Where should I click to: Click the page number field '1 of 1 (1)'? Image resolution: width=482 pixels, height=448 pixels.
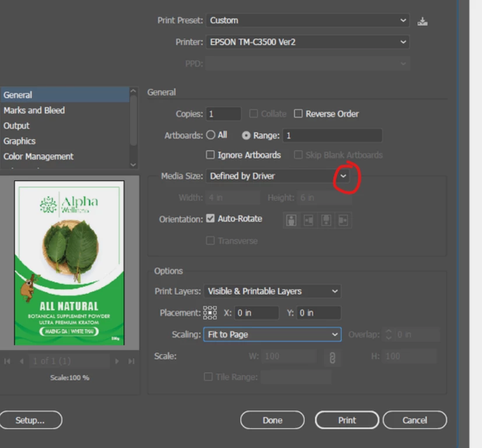69,361
